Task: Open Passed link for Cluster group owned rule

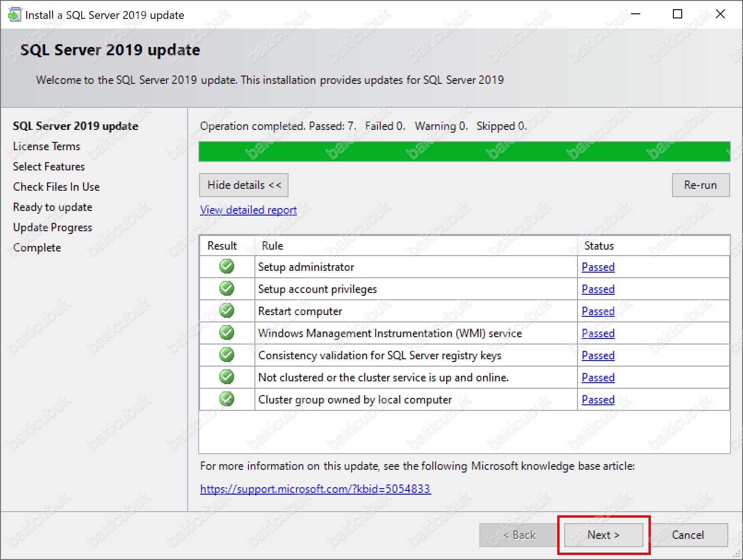Action: point(598,400)
